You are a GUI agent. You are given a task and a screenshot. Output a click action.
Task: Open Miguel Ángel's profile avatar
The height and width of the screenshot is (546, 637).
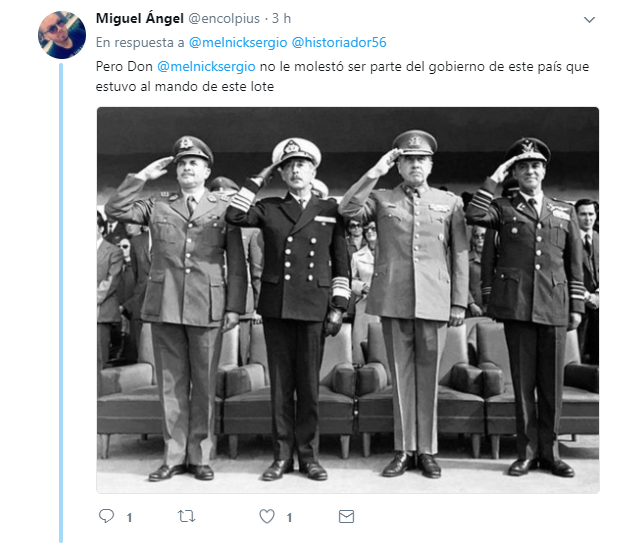[x=62, y=35]
